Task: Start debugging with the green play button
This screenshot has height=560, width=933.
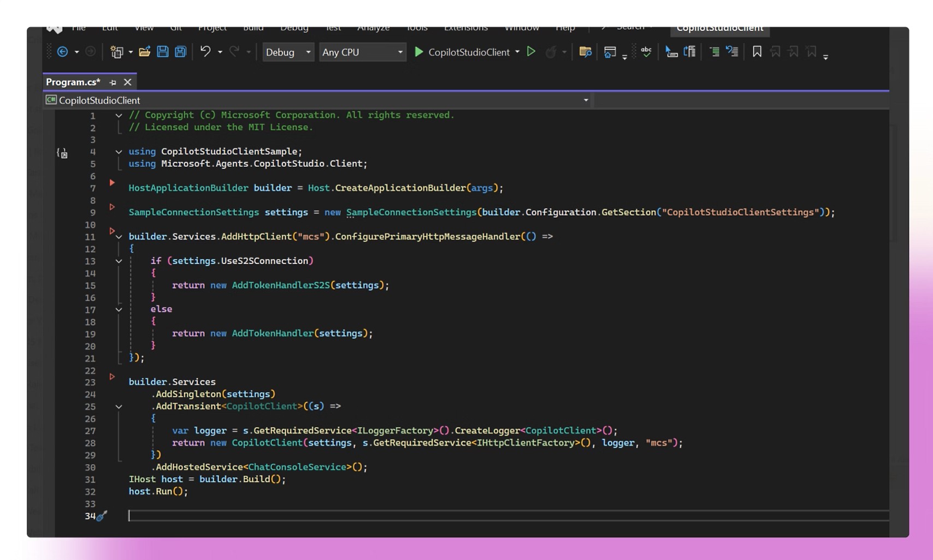Action: coord(418,52)
